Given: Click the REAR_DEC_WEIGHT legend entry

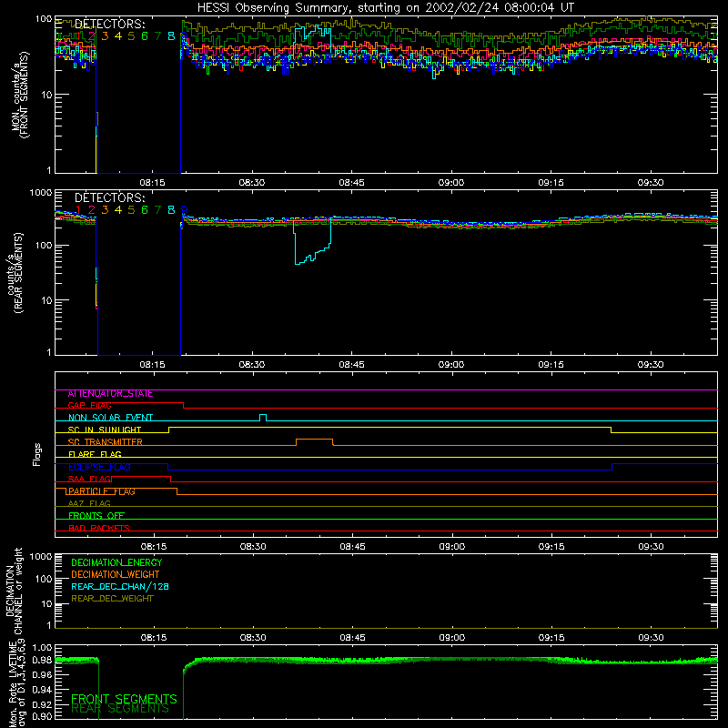Looking at the screenshot, I should [112, 599].
